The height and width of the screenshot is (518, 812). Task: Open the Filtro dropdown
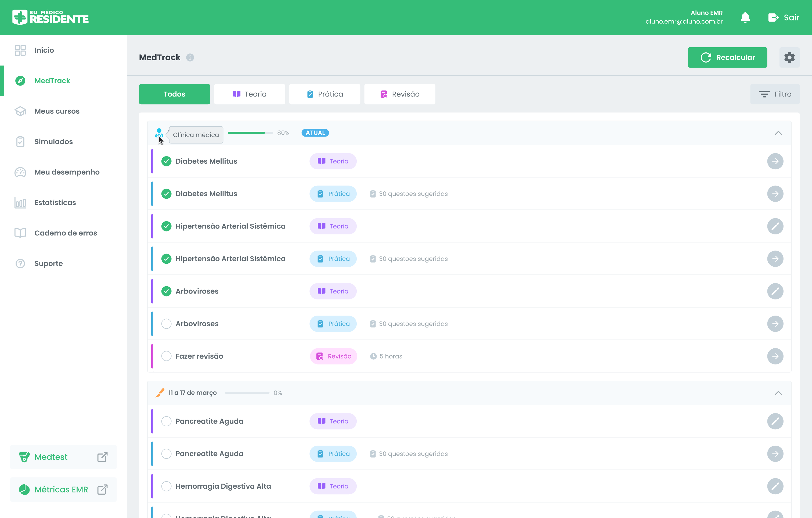(775, 94)
